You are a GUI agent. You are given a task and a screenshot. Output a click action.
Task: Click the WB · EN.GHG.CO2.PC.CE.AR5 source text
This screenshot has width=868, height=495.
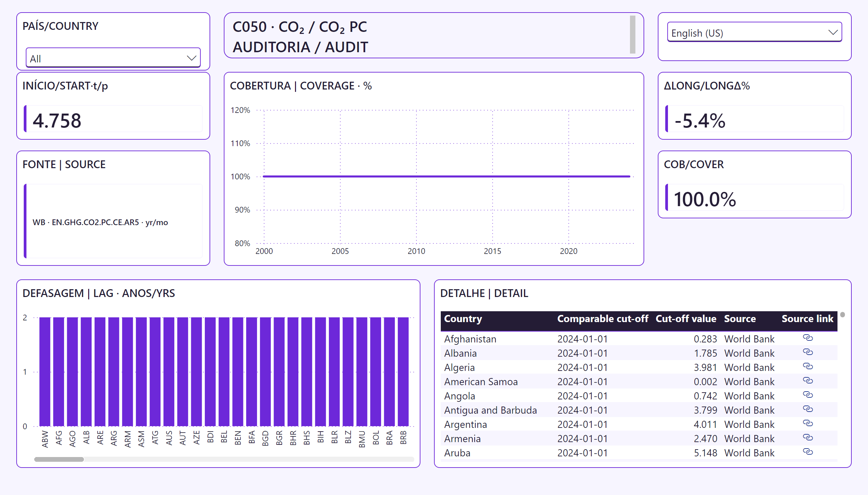click(x=100, y=222)
